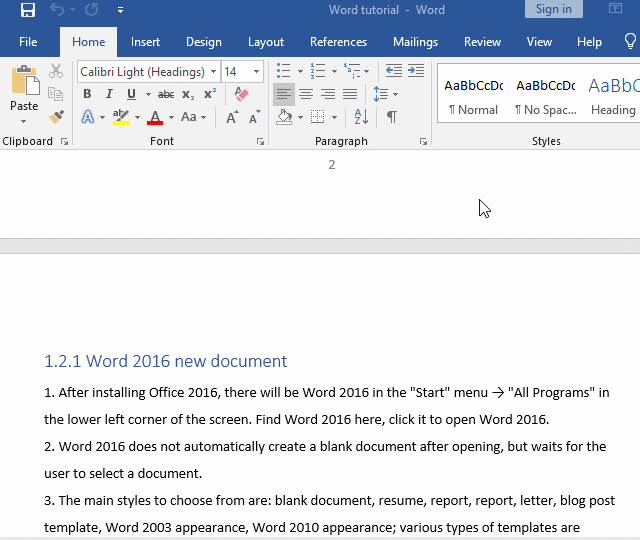The image size is (640, 540).
Task: Apply yellow text highlight color
Action: (121, 117)
